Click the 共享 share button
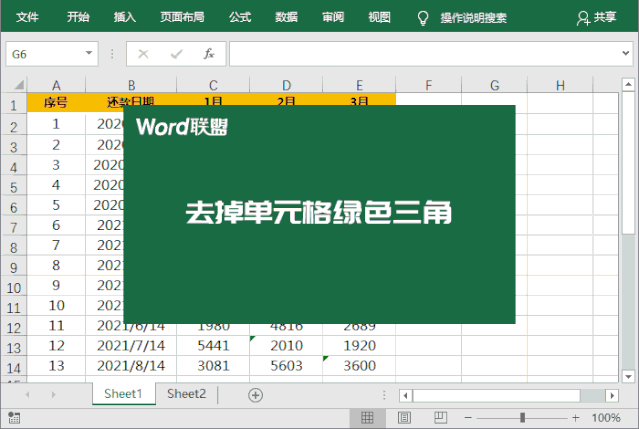Screen dimensions: 639x429 click(x=597, y=17)
